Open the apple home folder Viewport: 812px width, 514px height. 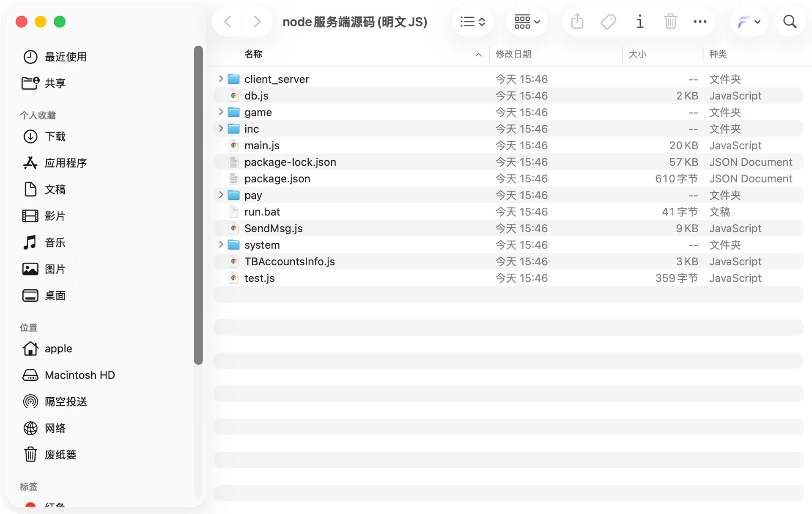(47, 349)
